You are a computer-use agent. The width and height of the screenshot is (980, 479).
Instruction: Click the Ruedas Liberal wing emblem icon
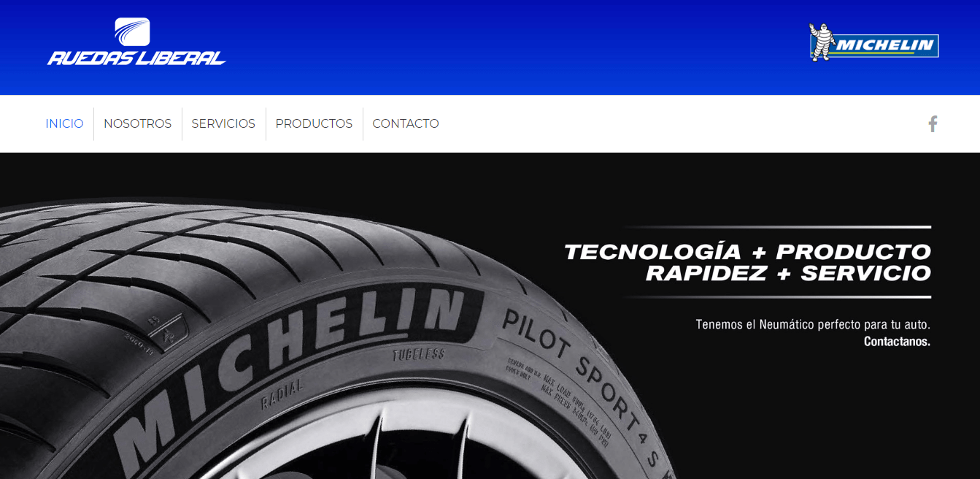tap(132, 32)
